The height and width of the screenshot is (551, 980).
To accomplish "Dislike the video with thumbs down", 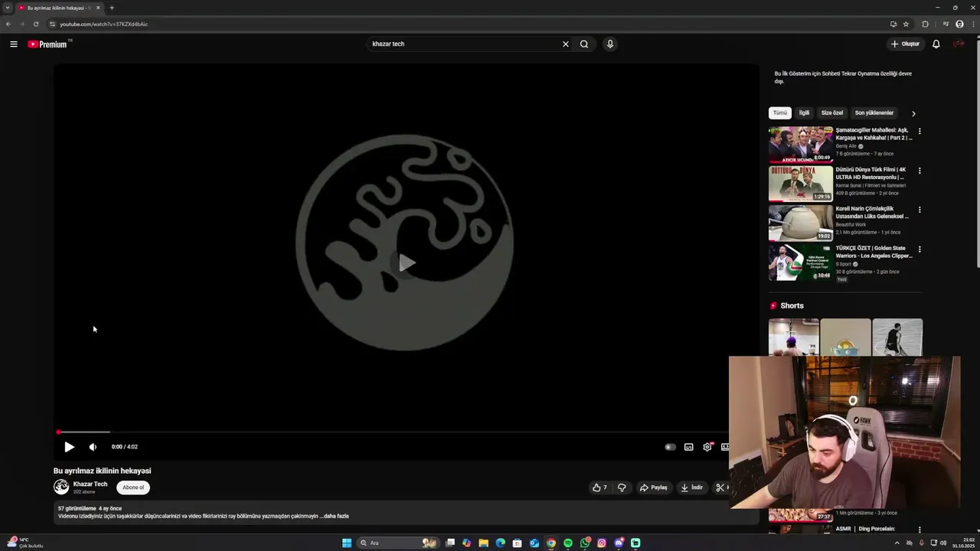I will (622, 487).
